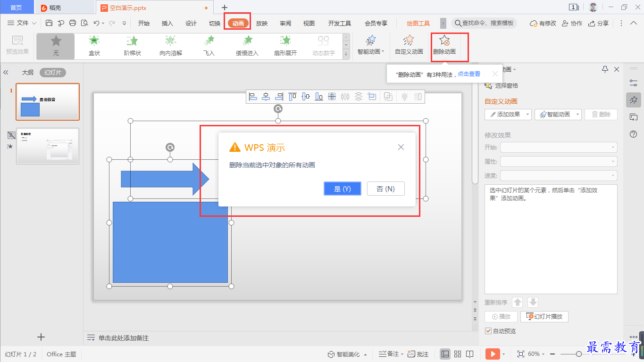Screen dimensions: 644x362
Task: Open the 设计 ribbon tab
Action: pos(191,23)
